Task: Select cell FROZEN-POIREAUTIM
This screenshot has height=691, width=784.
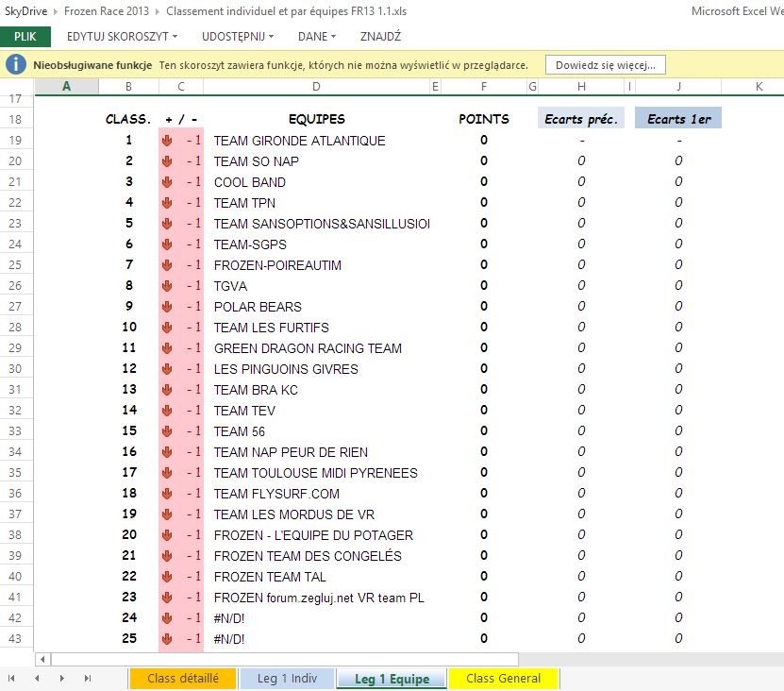Action: coord(316,265)
